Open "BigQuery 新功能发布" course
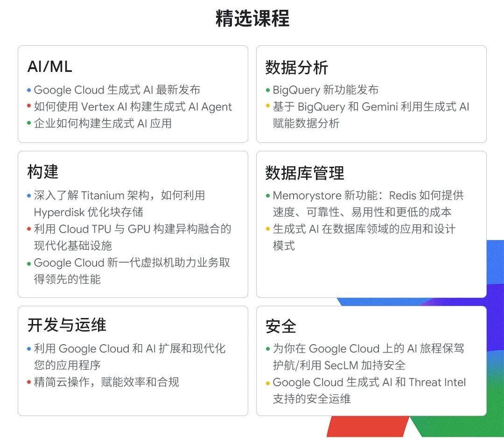 (326, 90)
